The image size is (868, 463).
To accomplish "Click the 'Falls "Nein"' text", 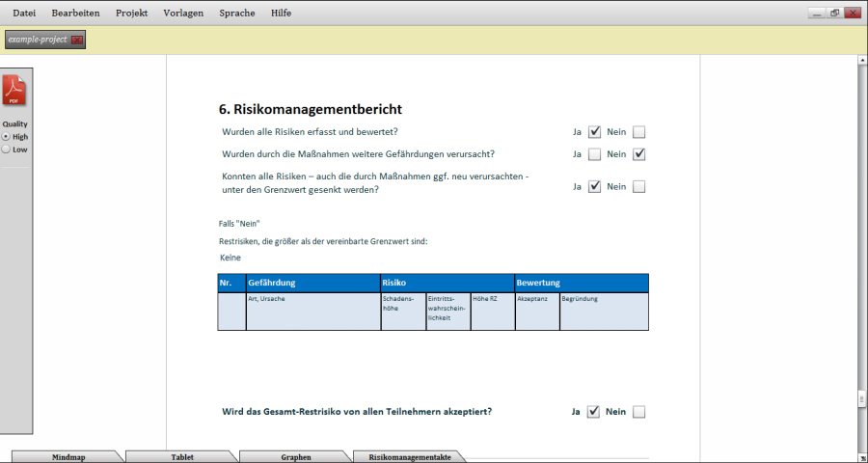I will tap(239, 224).
